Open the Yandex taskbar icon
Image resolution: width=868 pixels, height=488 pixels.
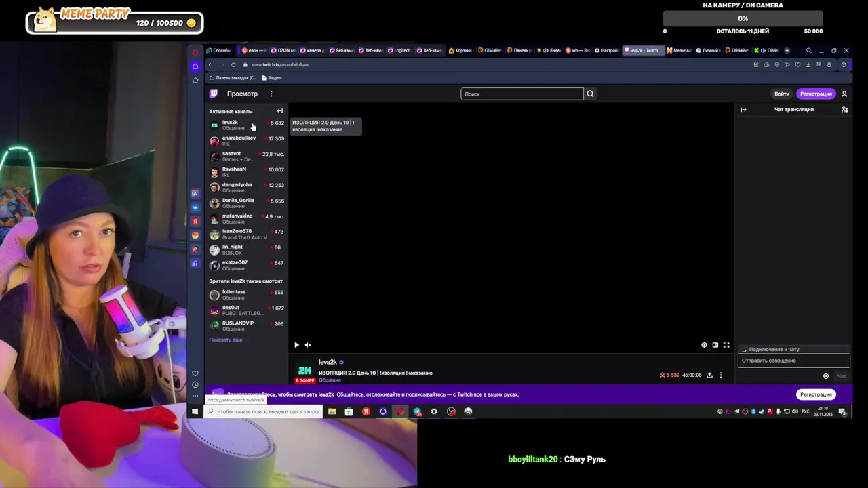[x=366, y=411]
